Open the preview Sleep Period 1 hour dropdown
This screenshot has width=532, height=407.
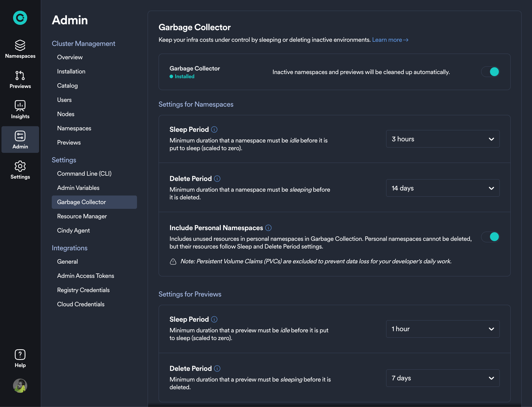(x=443, y=329)
